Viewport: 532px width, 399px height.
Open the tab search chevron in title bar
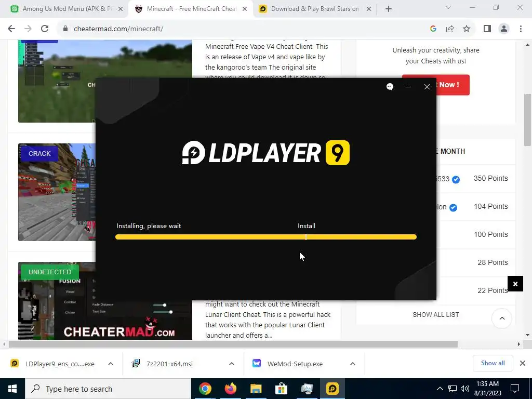448,7
